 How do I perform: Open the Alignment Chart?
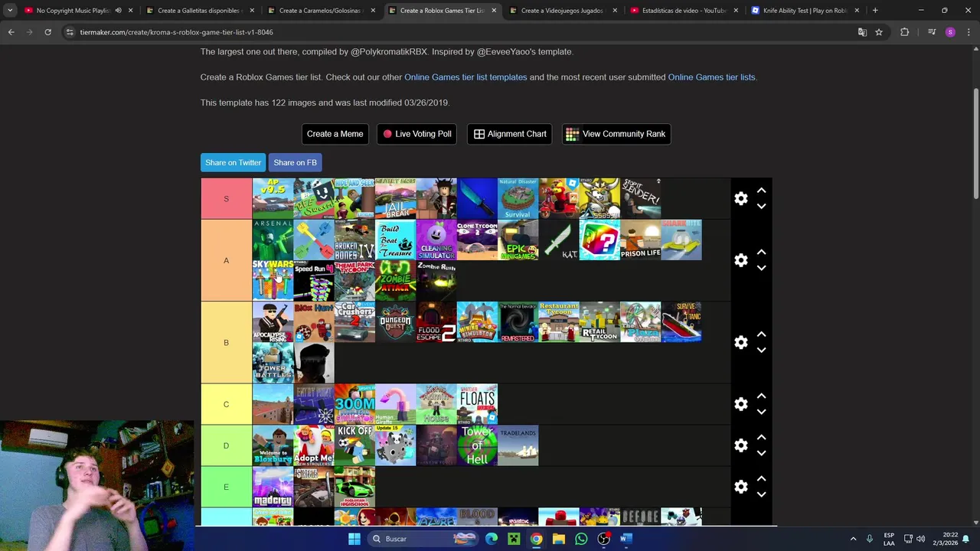510,134
